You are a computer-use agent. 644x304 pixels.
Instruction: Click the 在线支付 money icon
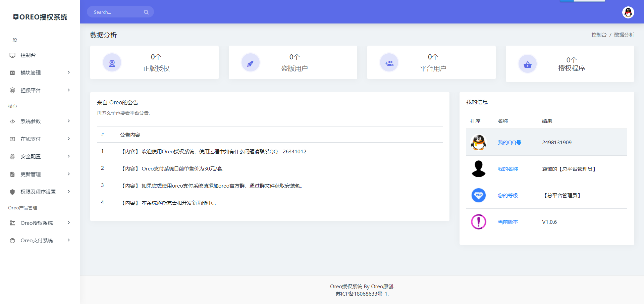click(x=12, y=139)
